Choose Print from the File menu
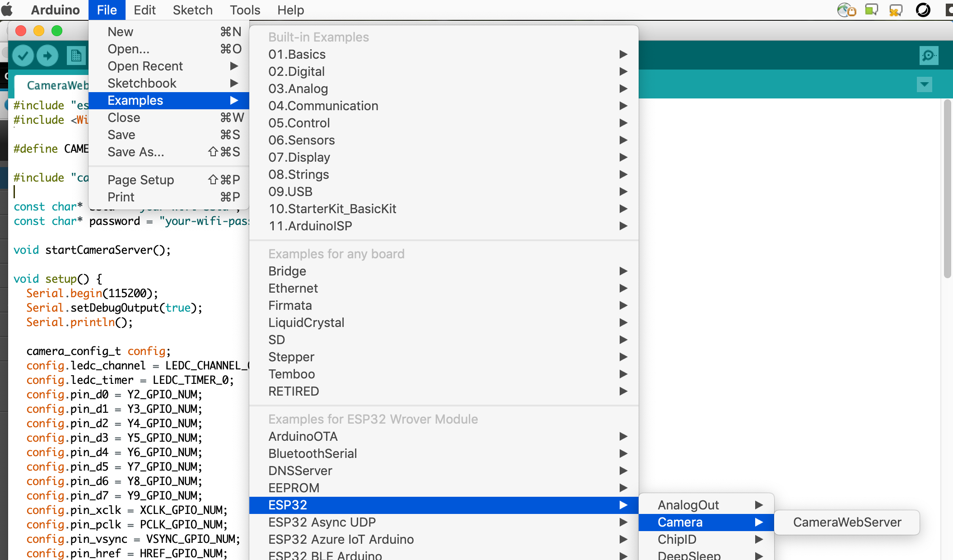Viewport: 953px width, 560px height. tap(169, 197)
